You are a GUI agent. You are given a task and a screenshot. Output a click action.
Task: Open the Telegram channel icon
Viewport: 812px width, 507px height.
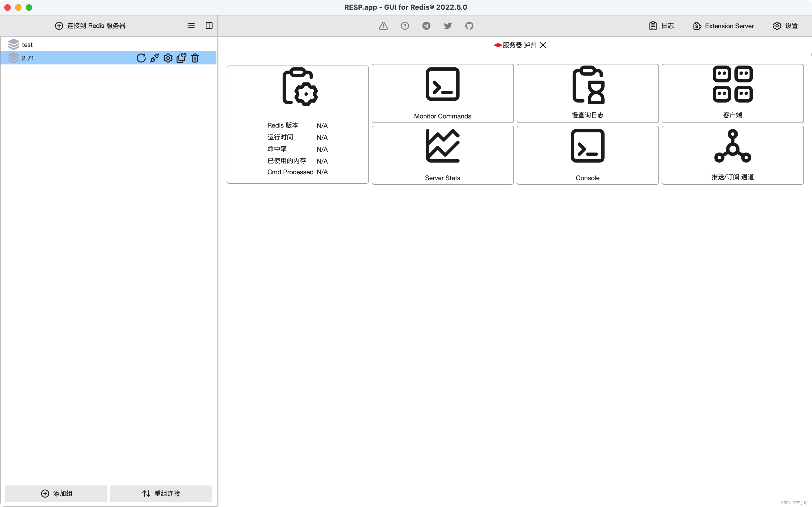[426, 26]
